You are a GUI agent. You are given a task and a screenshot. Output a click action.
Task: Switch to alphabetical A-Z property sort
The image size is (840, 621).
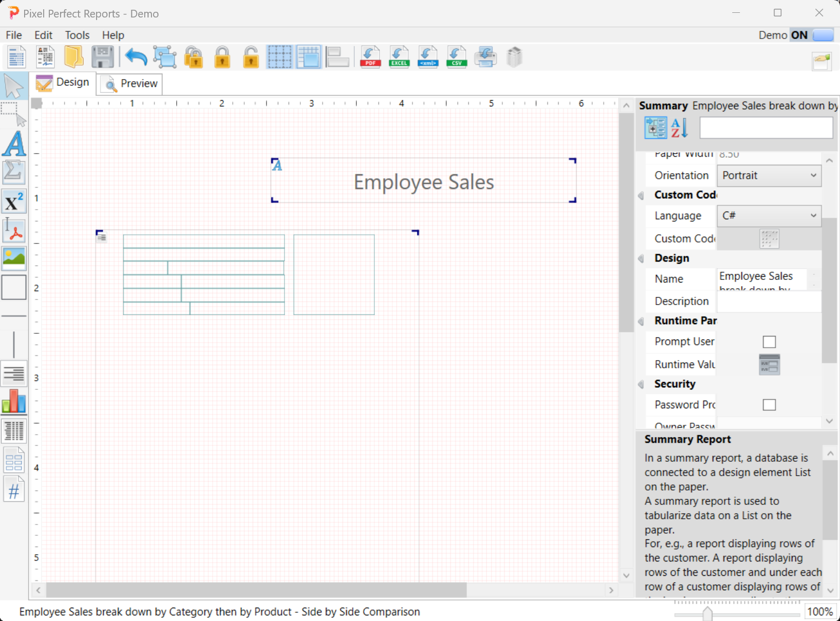679,128
